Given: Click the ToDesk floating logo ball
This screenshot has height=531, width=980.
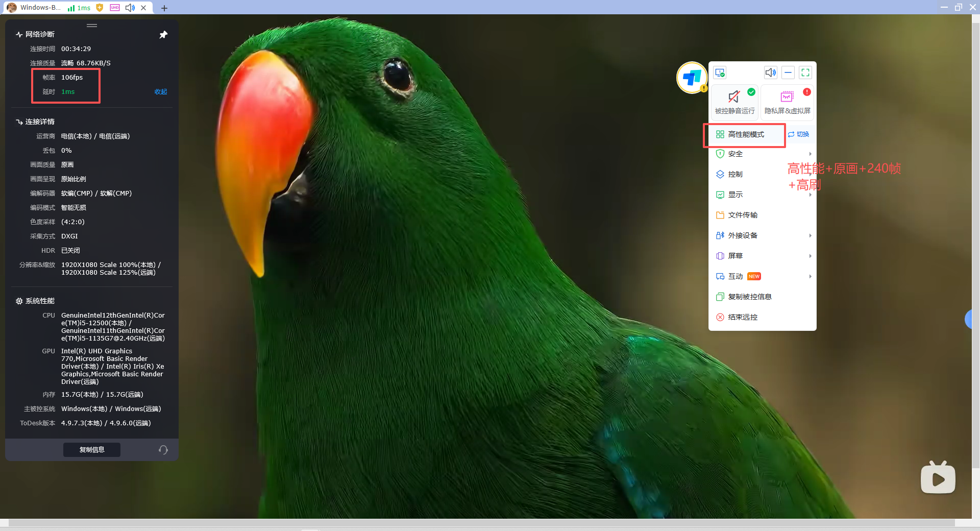Looking at the screenshot, I should (x=692, y=78).
